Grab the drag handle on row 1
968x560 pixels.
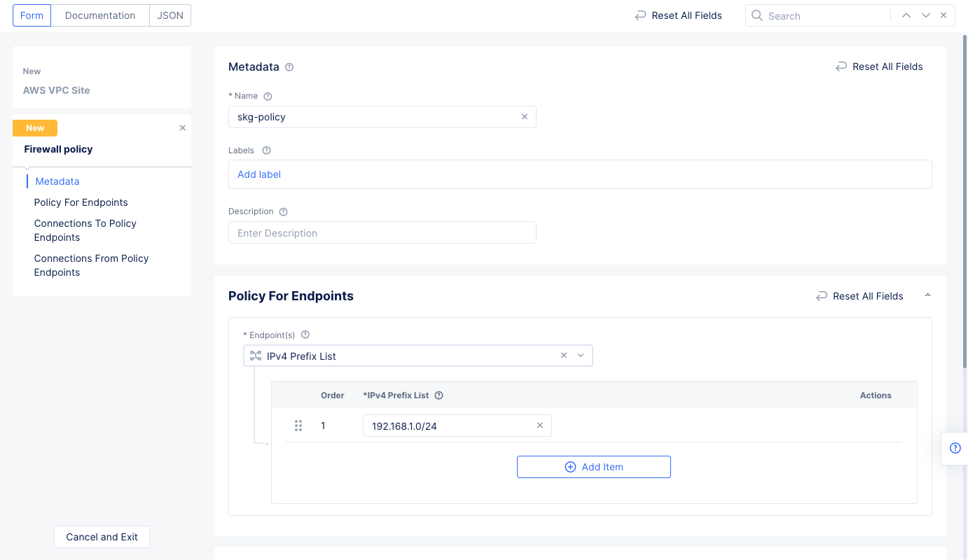point(298,426)
